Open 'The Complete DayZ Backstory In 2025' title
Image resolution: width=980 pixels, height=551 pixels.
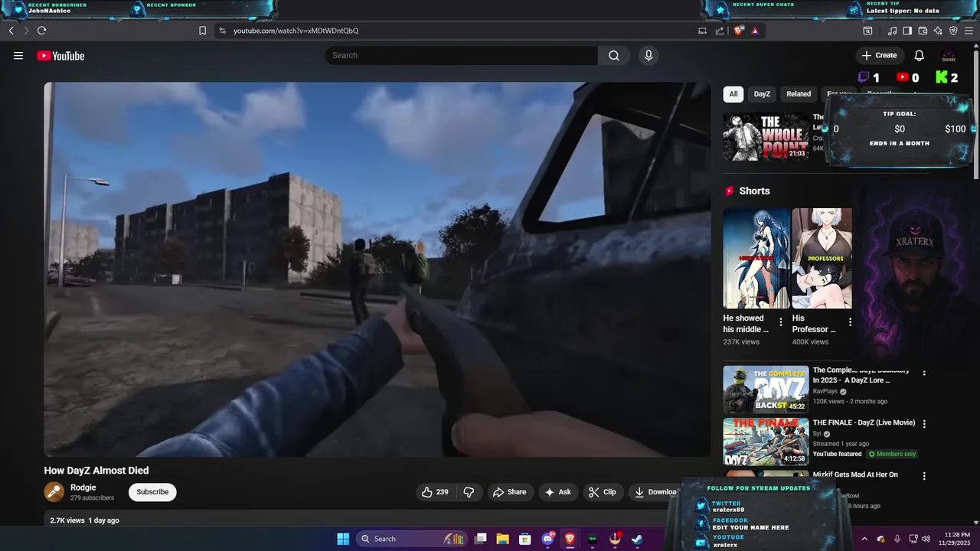(x=861, y=375)
